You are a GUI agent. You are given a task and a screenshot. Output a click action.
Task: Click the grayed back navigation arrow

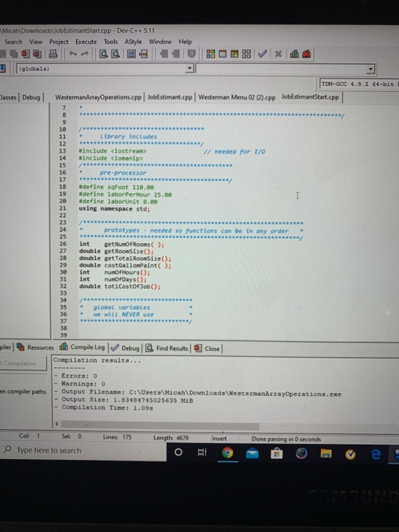(x=163, y=54)
